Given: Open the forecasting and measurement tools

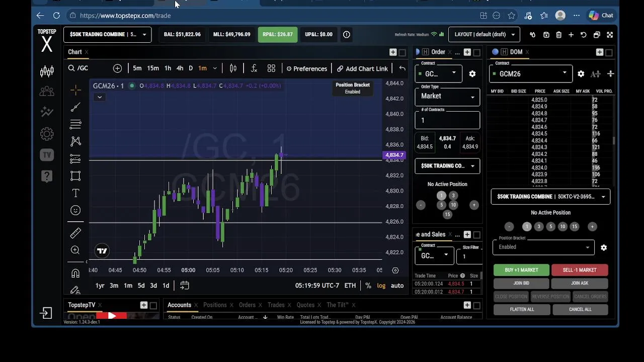Looking at the screenshot, I should coord(75,158).
